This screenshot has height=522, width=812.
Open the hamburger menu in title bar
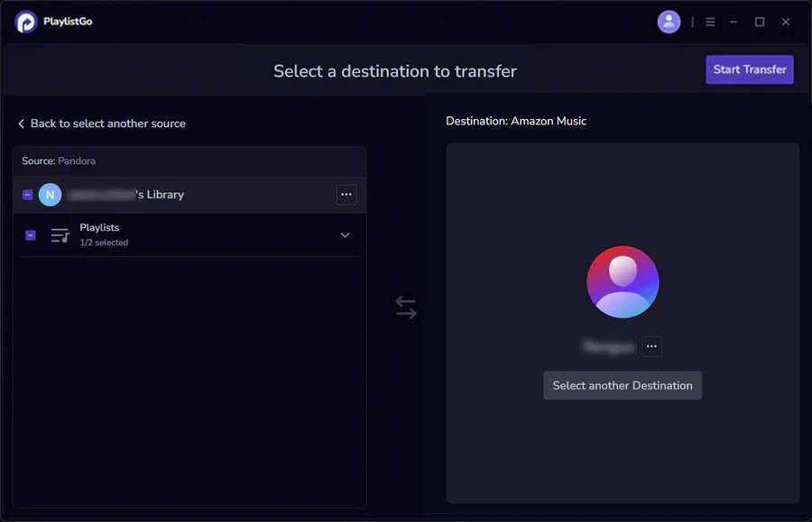point(710,22)
